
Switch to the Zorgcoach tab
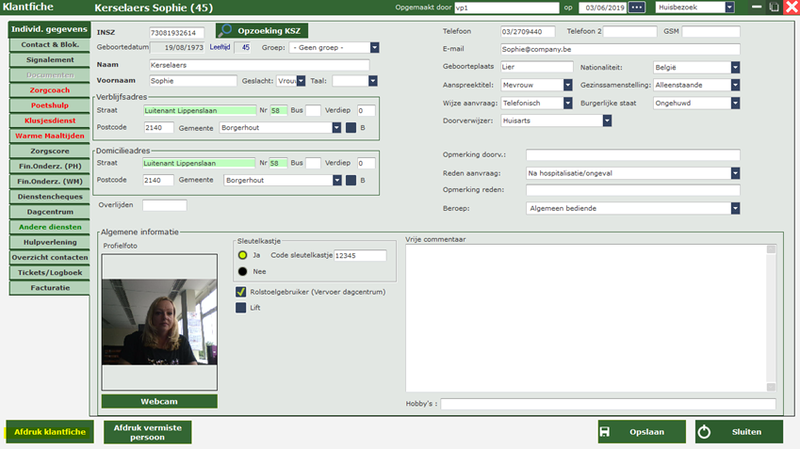tap(50, 89)
